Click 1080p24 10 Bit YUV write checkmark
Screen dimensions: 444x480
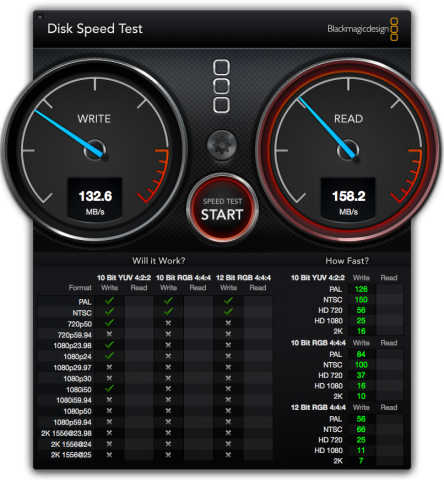pyautogui.click(x=109, y=356)
